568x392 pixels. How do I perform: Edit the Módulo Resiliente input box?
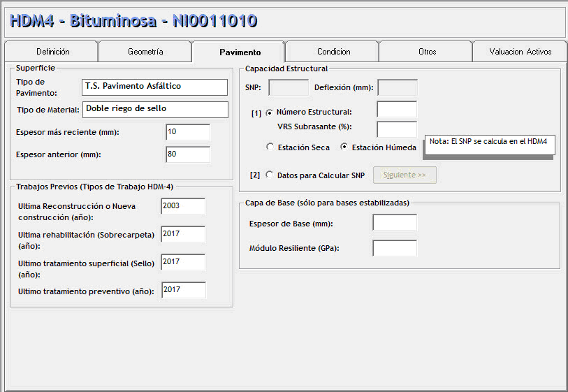pyautogui.click(x=394, y=249)
